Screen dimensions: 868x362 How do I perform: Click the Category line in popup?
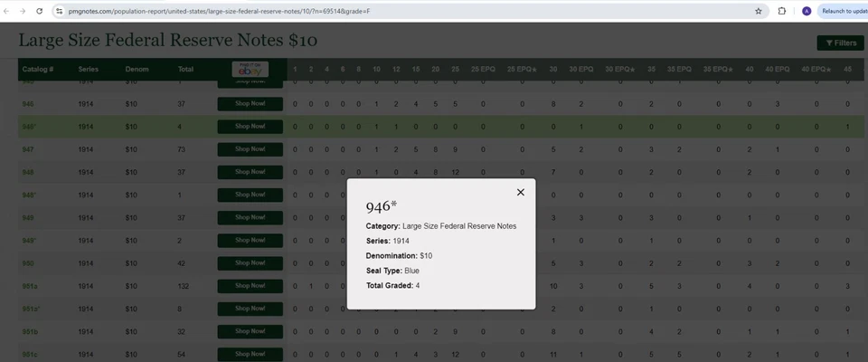point(441,226)
